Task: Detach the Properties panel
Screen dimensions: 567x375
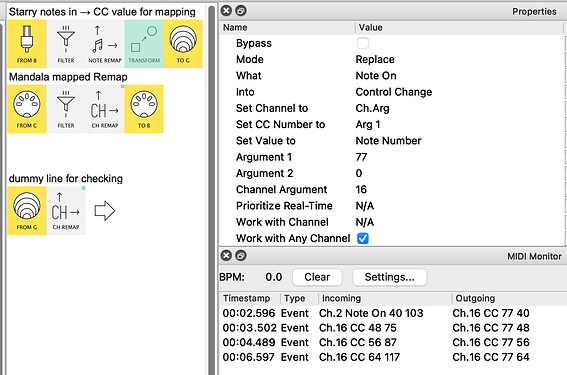Action: click(241, 10)
